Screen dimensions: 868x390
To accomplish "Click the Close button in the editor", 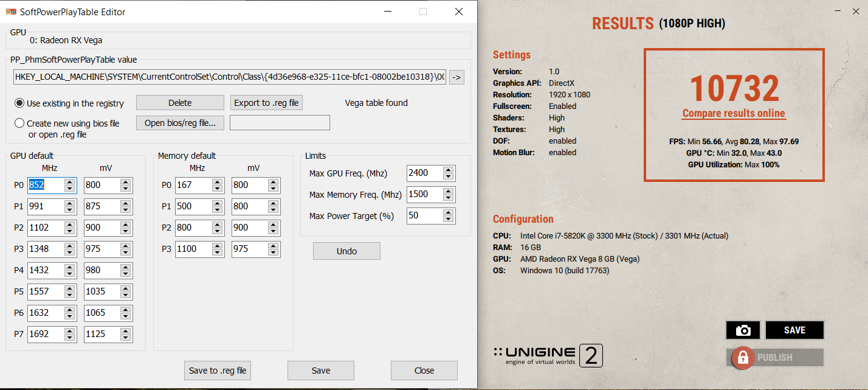I will coord(424,371).
